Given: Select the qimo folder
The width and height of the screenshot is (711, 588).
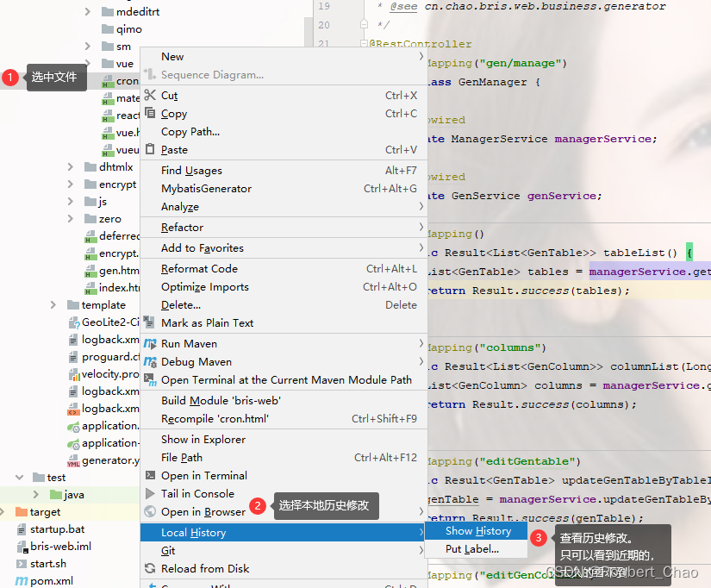Looking at the screenshot, I should 122,29.
